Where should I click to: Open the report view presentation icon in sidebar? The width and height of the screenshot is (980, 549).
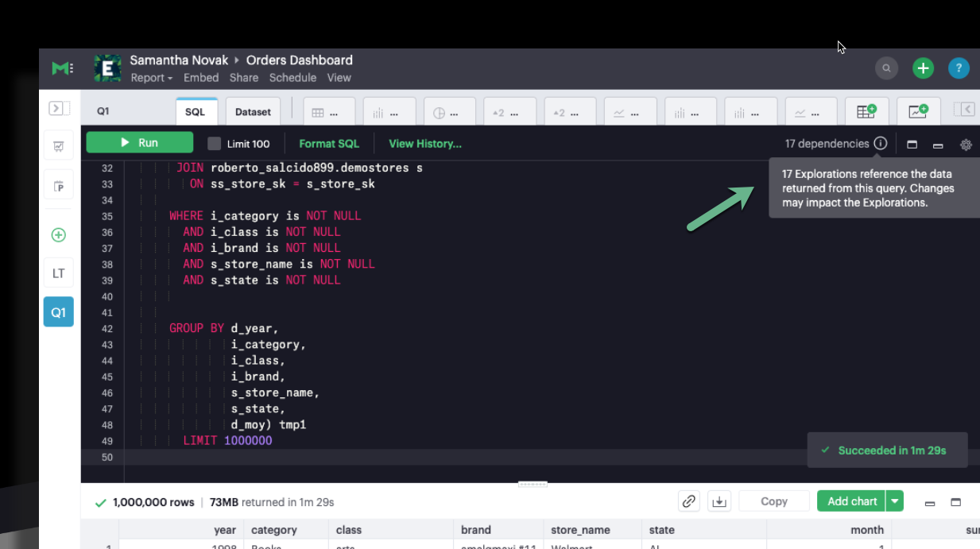(59, 146)
